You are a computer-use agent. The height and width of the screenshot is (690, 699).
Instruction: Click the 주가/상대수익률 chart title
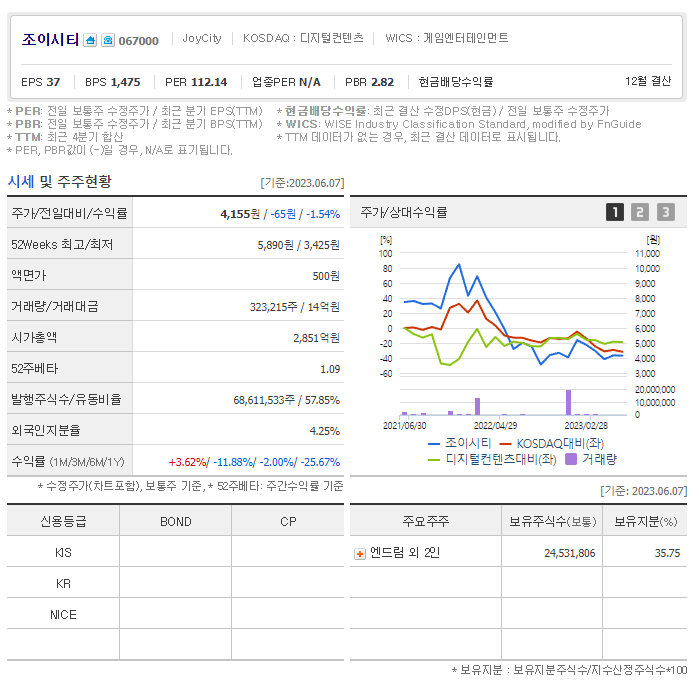tap(404, 212)
